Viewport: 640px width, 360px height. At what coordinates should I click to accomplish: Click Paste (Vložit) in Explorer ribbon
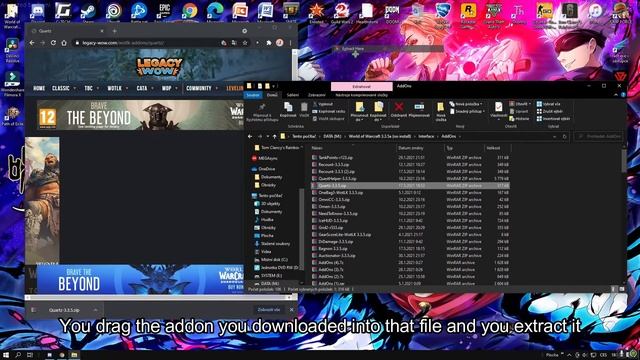[x=304, y=110]
